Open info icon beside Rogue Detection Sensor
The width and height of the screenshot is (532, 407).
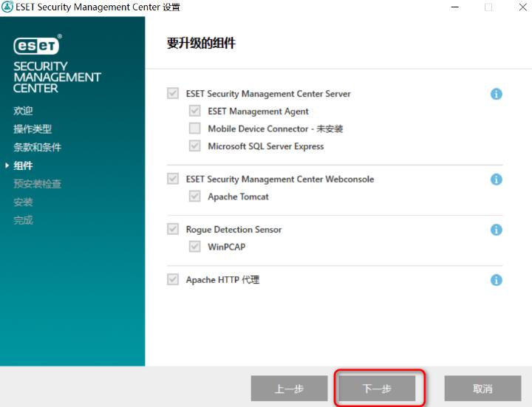(496, 230)
